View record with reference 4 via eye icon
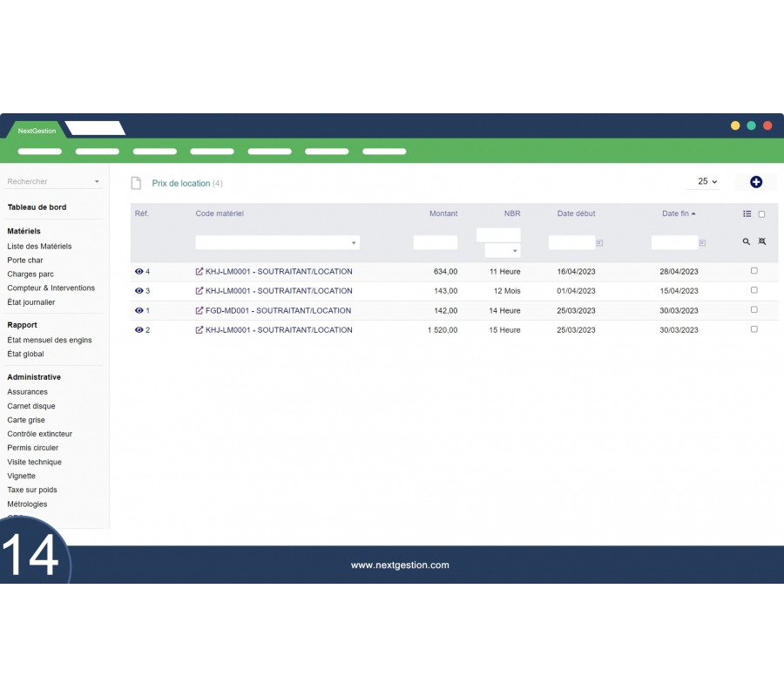This screenshot has height=697, width=784. click(139, 272)
